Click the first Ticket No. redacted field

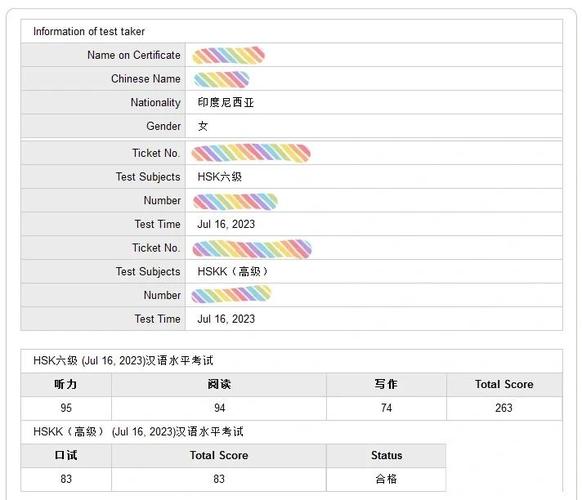(x=251, y=153)
